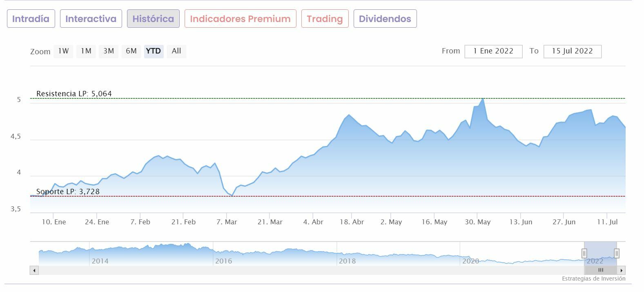The image size is (644, 292).
Task: Click the To date field
Action: pyautogui.click(x=572, y=51)
